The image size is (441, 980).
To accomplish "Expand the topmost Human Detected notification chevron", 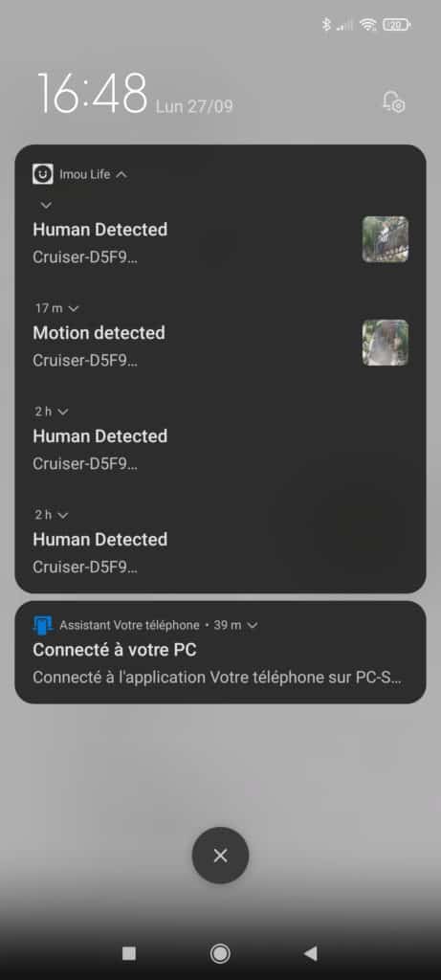I will tap(46, 205).
